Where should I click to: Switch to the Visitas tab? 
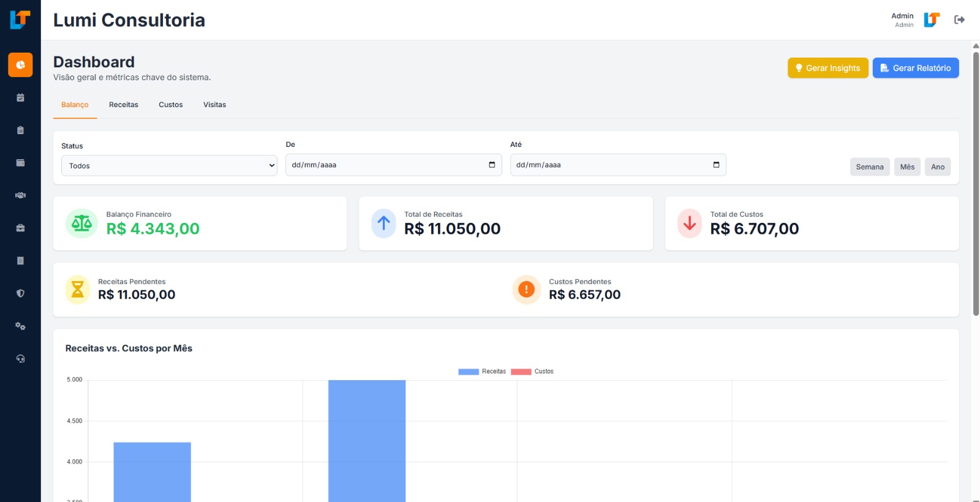point(214,105)
